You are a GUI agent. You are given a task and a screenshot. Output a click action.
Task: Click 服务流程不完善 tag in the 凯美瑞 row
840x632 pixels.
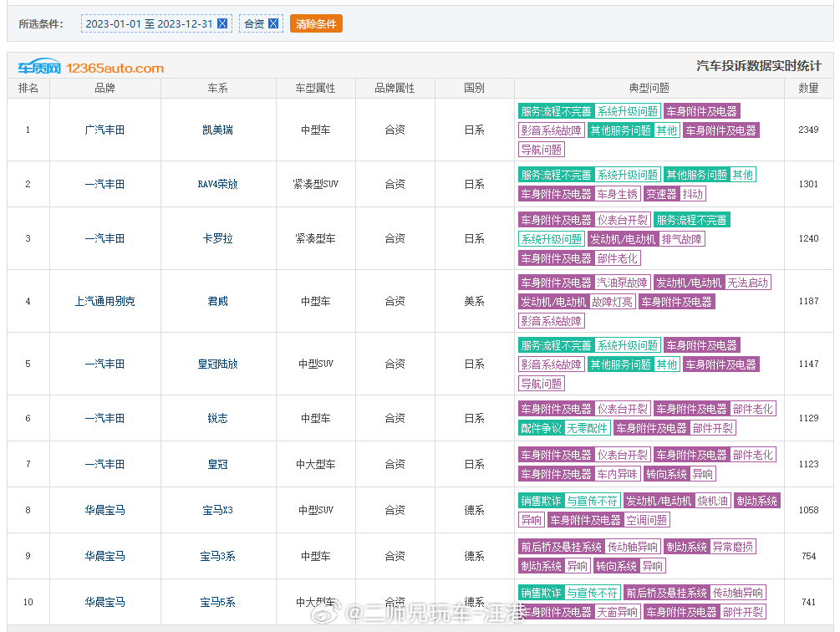pyautogui.click(x=556, y=111)
